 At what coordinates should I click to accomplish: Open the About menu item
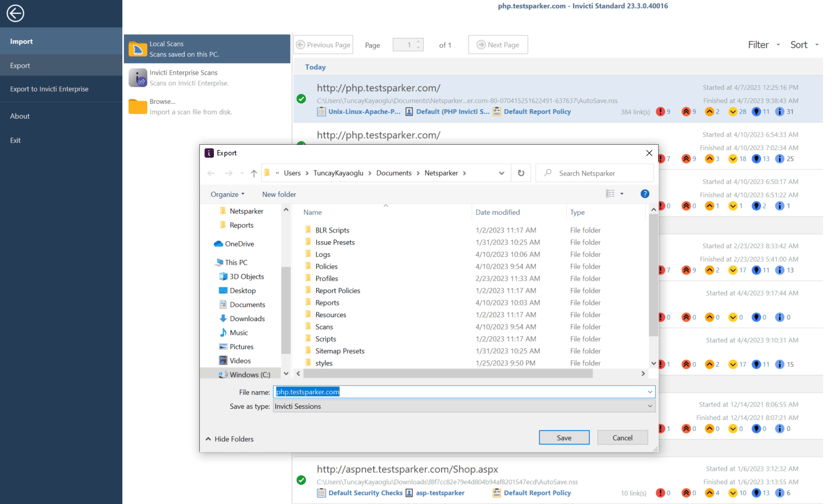point(19,116)
